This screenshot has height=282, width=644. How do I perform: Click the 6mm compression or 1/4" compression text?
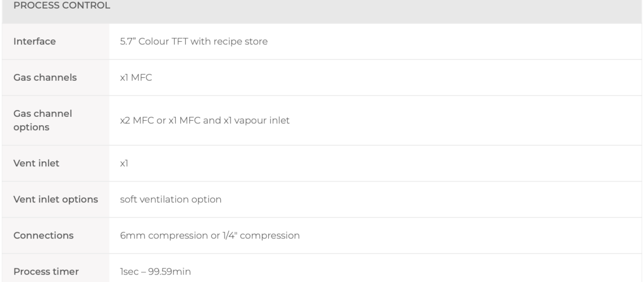(210, 235)
